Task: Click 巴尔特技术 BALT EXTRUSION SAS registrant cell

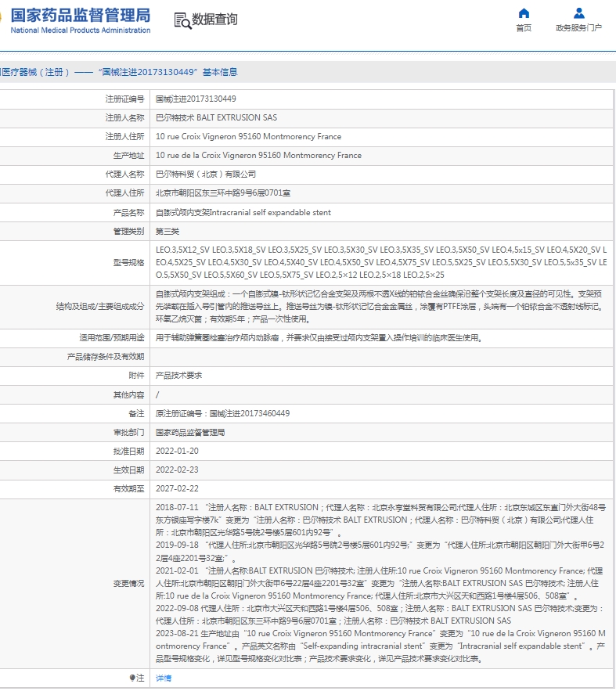Action: (x=216, y=117)
